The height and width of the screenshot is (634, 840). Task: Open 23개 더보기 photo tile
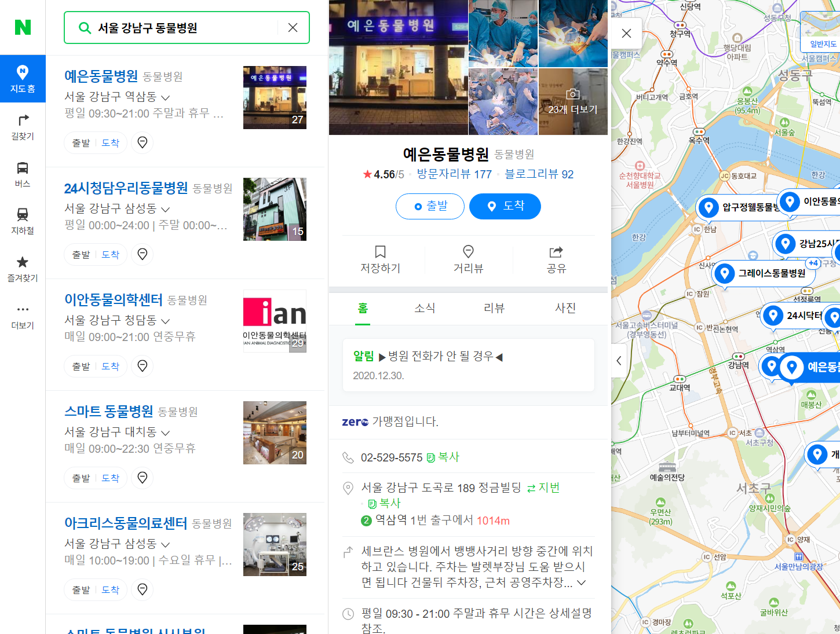[x=573, y=102]
